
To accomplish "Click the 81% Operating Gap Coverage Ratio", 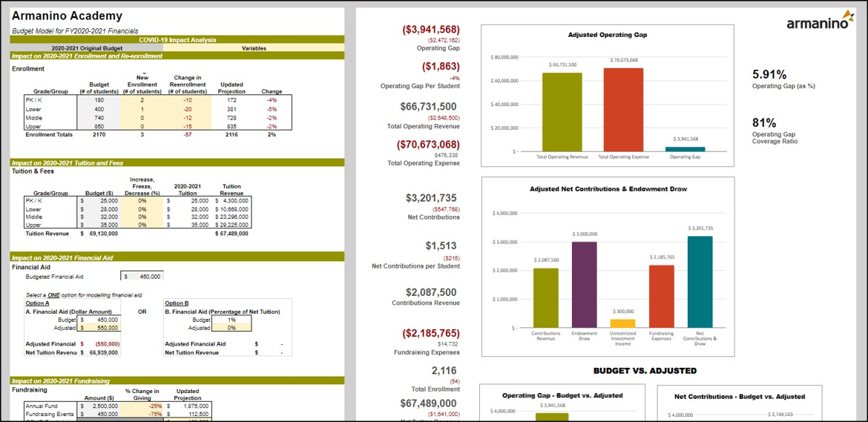I will coord(763,123).
